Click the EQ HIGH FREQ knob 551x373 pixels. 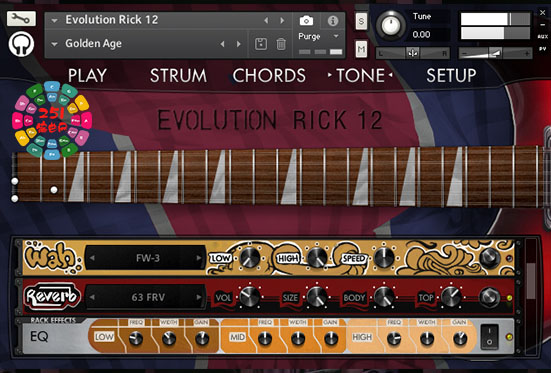click(394, 339)
